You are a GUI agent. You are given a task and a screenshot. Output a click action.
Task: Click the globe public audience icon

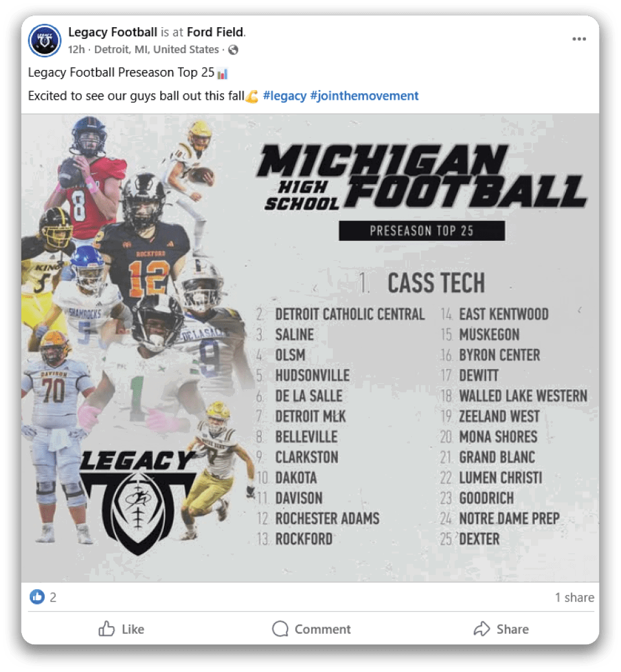(x=233, y=50)
